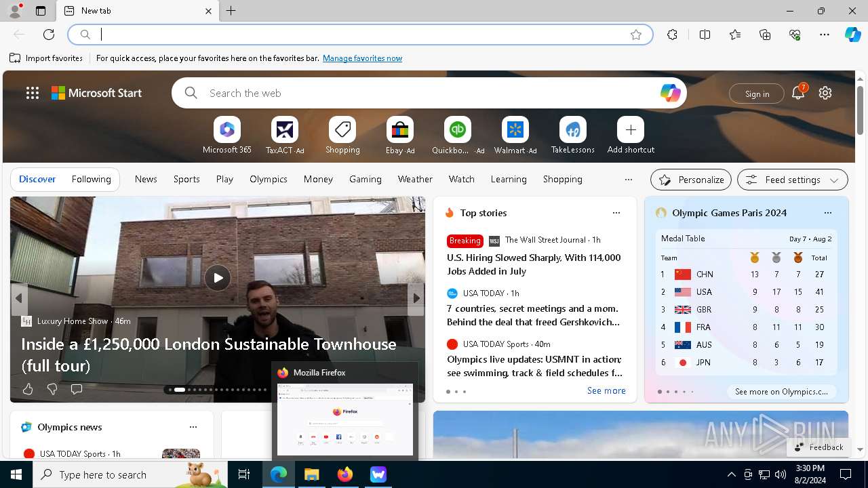
Task: Click Import favorites button
Action: (46, 58)
